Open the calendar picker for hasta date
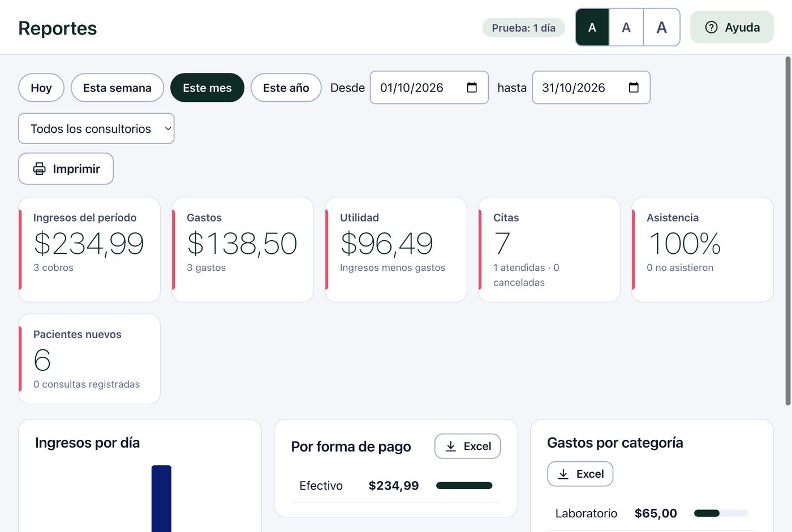The width and height of the screenshot is (792, 532). [634, 88]
